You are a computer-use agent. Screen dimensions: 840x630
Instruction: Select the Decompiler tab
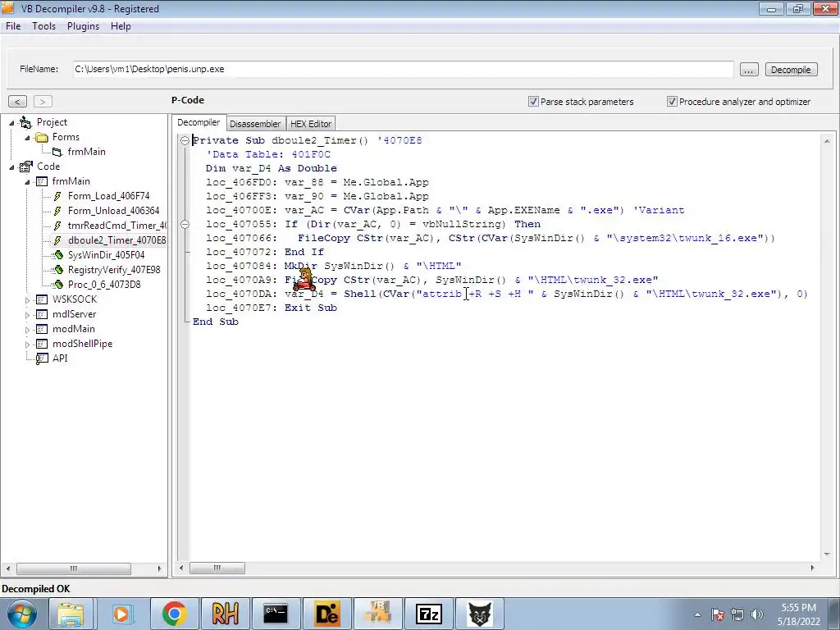point(199,123)
